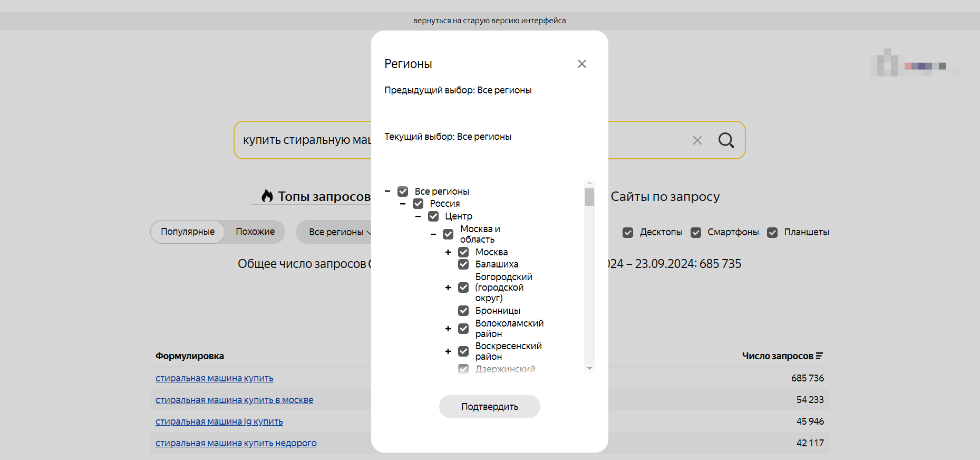Open the 'стиральная машина lg купить' link

[219, 421]
